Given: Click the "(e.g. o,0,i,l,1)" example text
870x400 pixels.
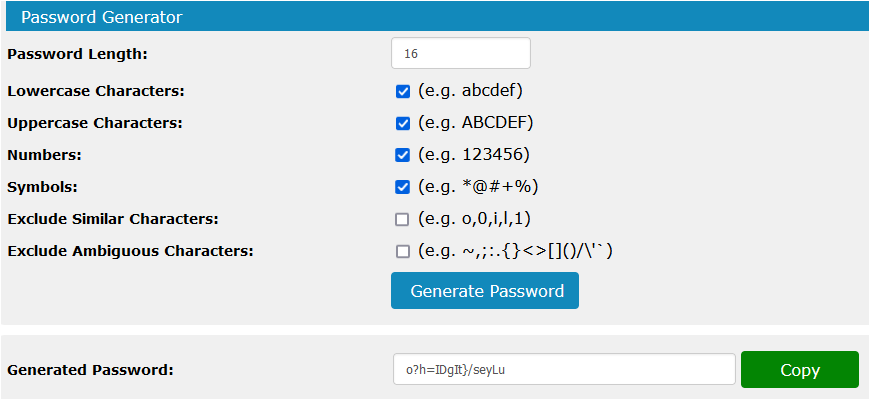Looking at the screenshot, I should (474, 219).
